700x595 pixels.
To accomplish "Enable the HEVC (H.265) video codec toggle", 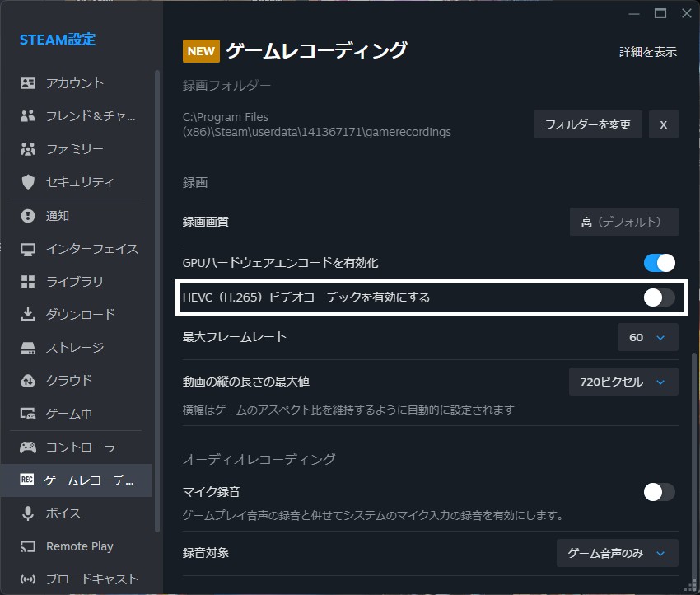I will [660, 297].
